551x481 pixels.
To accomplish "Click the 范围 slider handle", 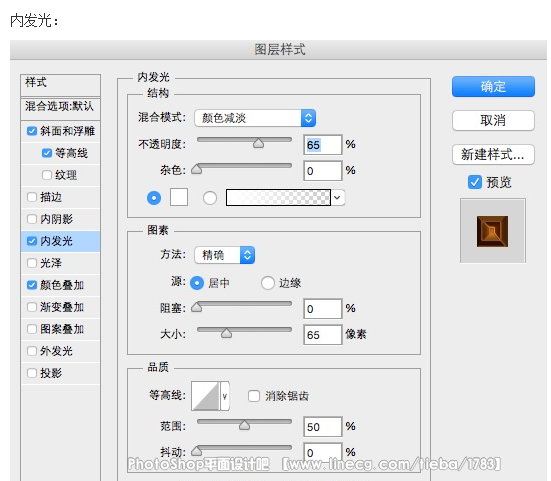I will [244, 425].
